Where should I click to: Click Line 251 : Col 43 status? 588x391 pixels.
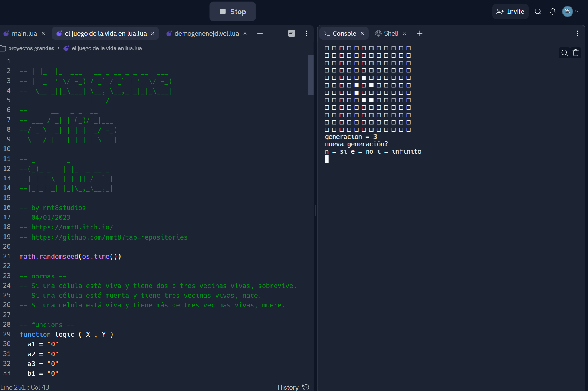tap(25, 387)
